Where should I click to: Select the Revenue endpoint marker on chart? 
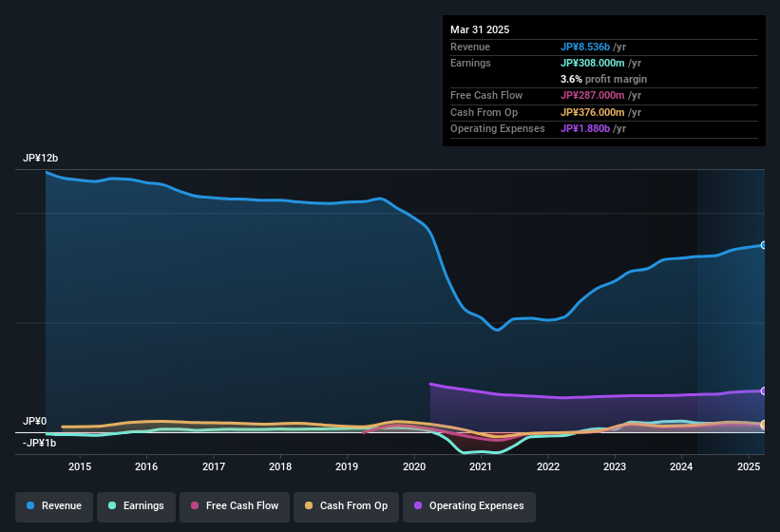coord(764,245)
